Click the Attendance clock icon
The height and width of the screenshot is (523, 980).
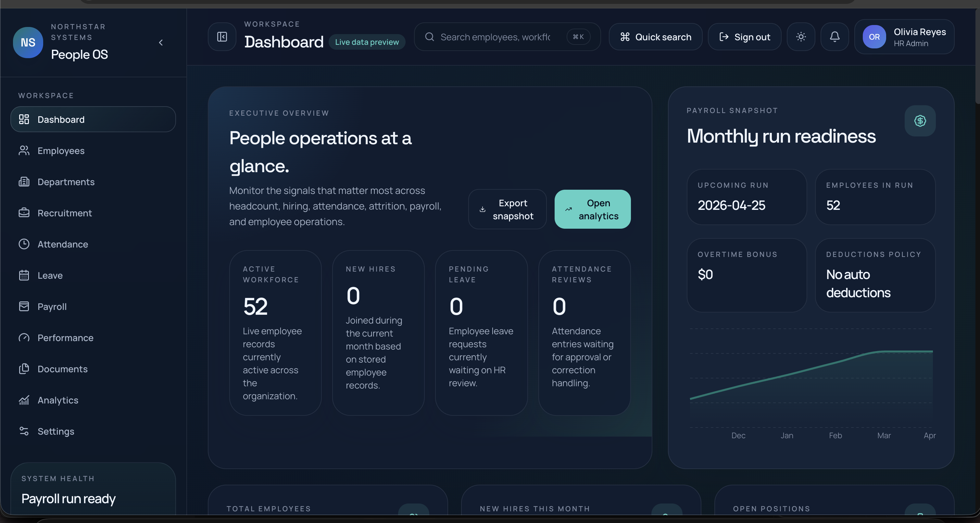pos(24,244)
